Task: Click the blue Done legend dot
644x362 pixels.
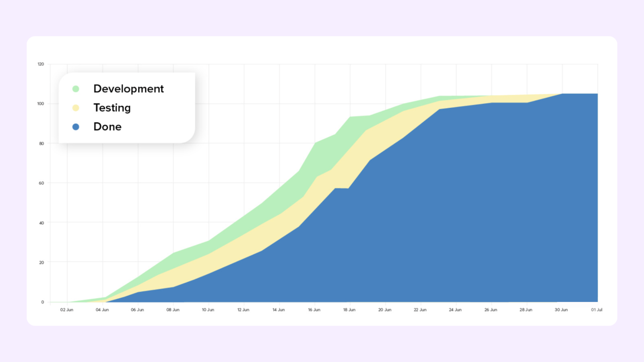Action: click(x=76, y=127)
